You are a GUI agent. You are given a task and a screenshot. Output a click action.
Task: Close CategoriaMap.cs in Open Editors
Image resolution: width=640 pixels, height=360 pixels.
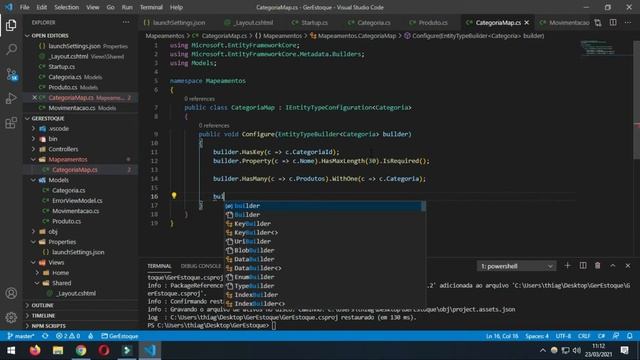(x=35, y=98)
